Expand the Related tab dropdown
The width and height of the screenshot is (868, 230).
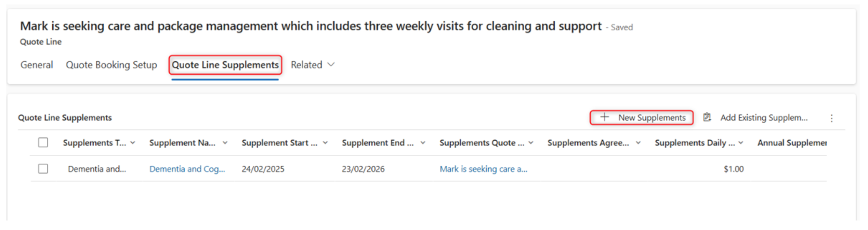[331, 64]
